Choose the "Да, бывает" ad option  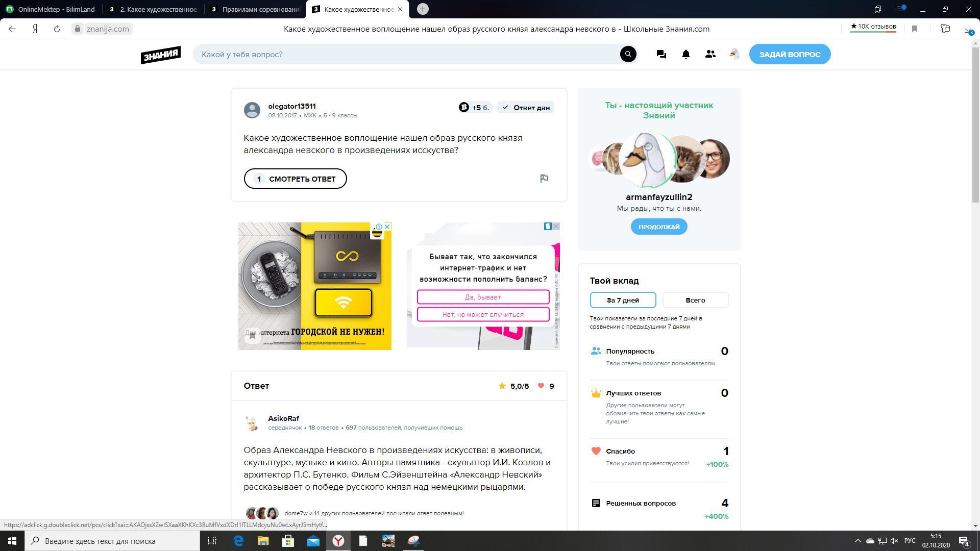click(483, 297)
